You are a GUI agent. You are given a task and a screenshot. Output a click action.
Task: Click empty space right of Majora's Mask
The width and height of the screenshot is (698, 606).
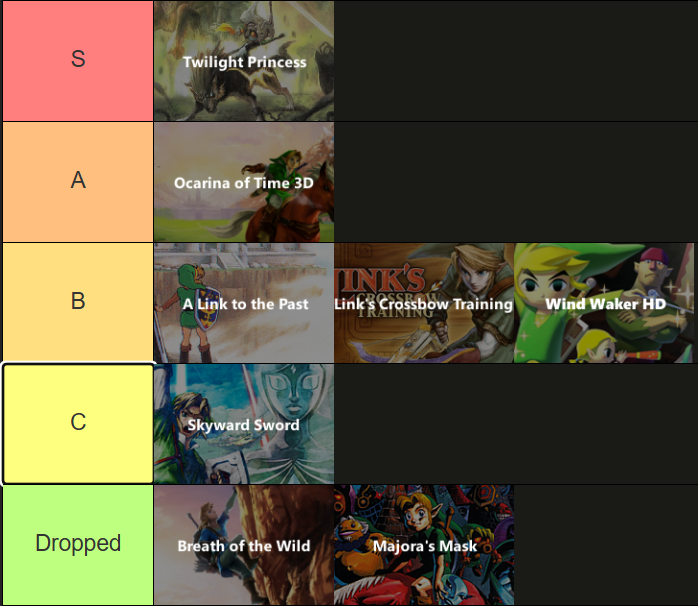click(x=605, y=545)
